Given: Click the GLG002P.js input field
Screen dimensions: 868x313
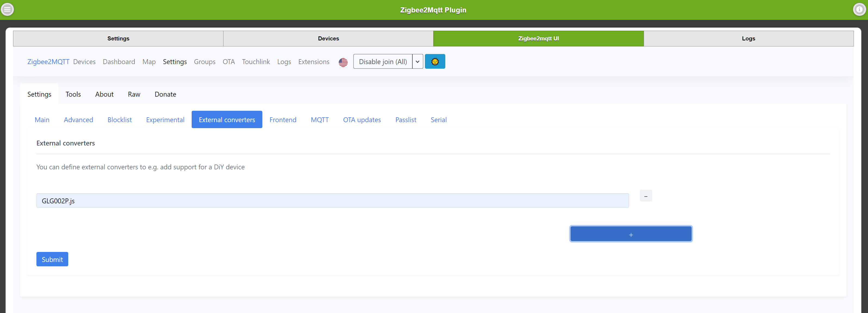Looking at the screenshot, I should click(332, 201).
